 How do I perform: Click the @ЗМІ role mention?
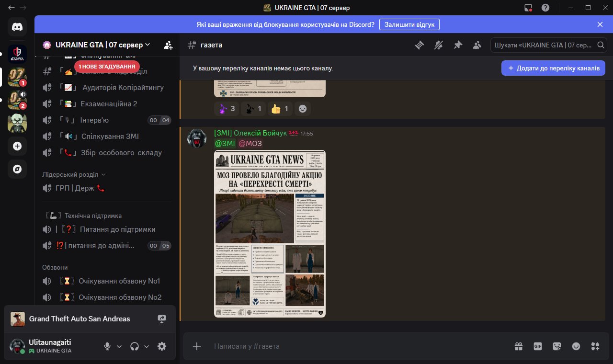[x=225, y=144]
